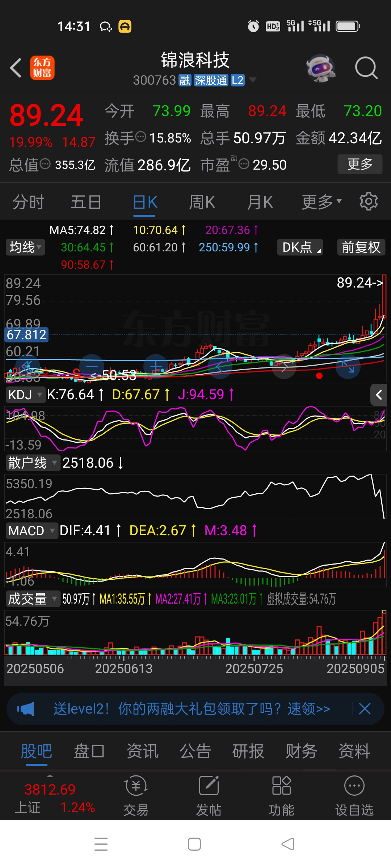Open the Eastmoney red logo icon

tap(42, 68)
